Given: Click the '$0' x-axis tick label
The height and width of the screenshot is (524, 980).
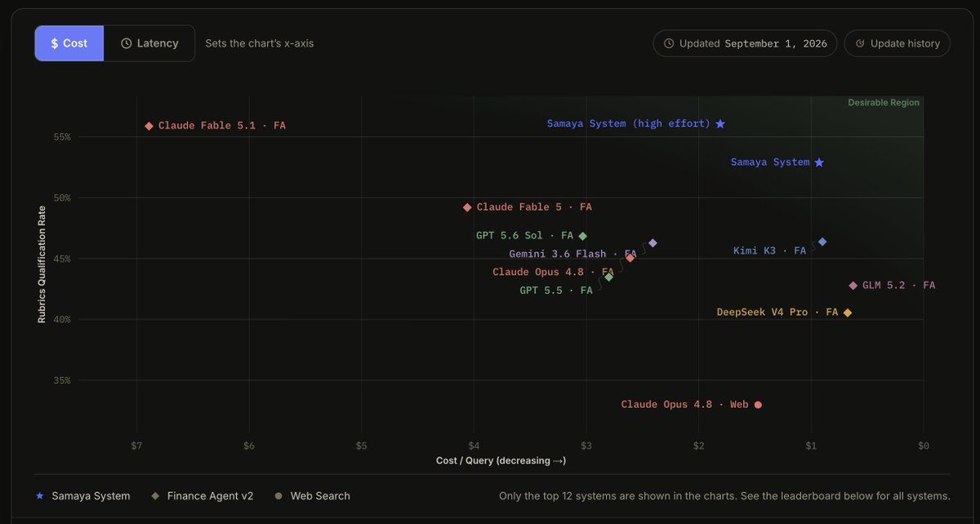Looking at the screenshot, I should point(924,446).
